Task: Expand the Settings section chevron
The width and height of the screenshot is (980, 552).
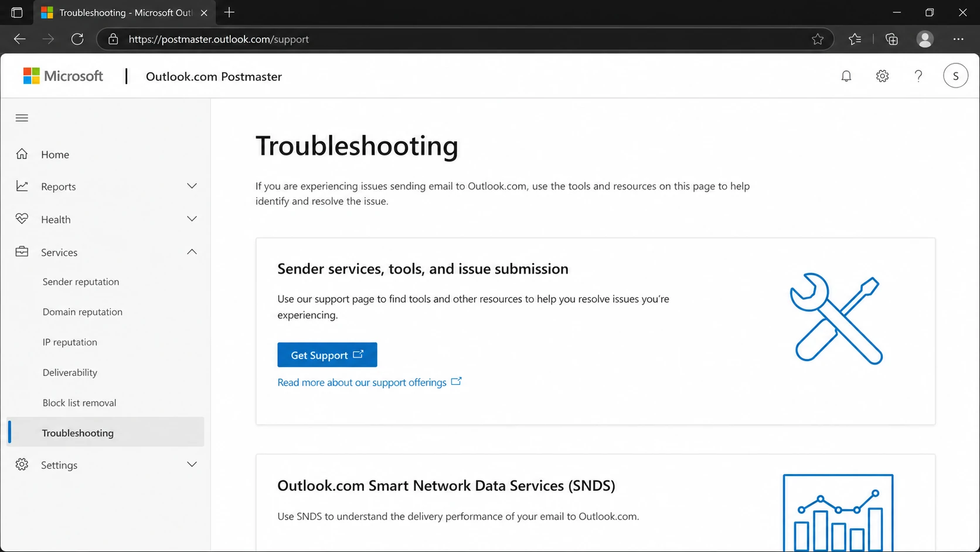Action: click(x=192, y=465)
